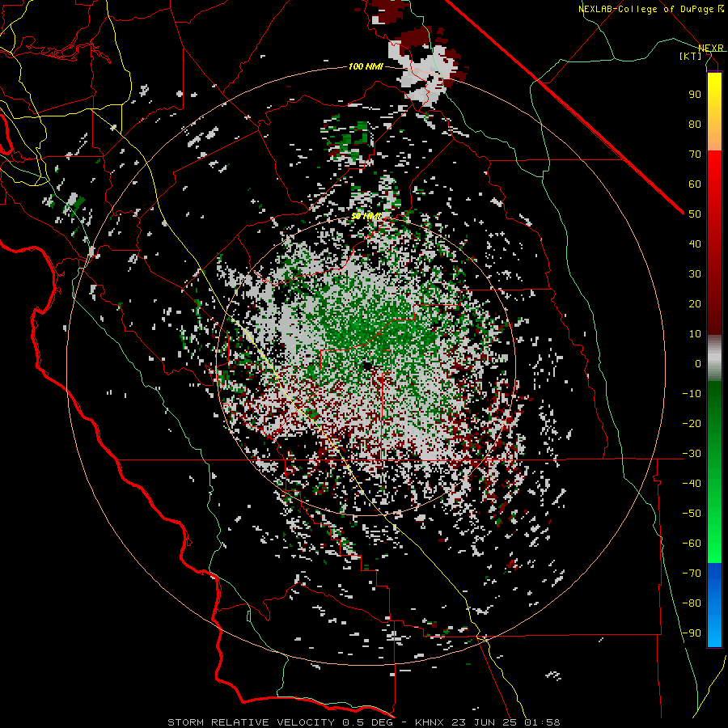The width and height of the screenshot is (728, 728).
Task: Click the -60 value on the velocity scale
Action: click(692, 544)
